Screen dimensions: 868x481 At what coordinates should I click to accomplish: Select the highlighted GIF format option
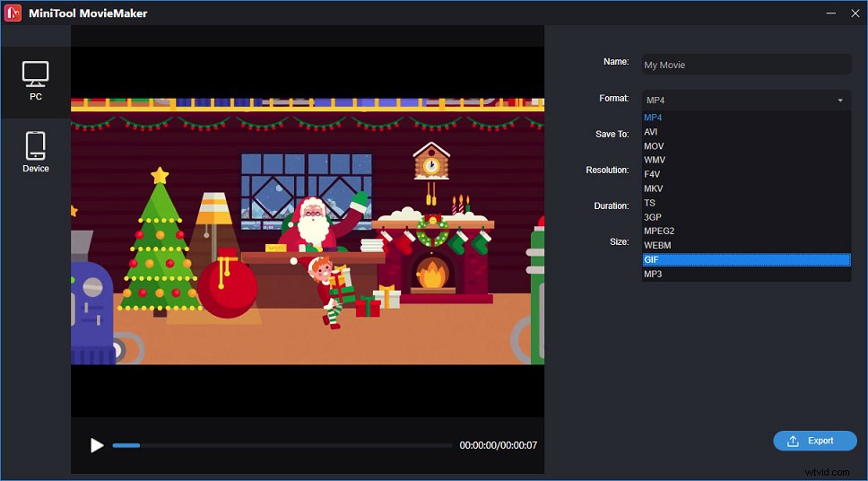[746, 259]
